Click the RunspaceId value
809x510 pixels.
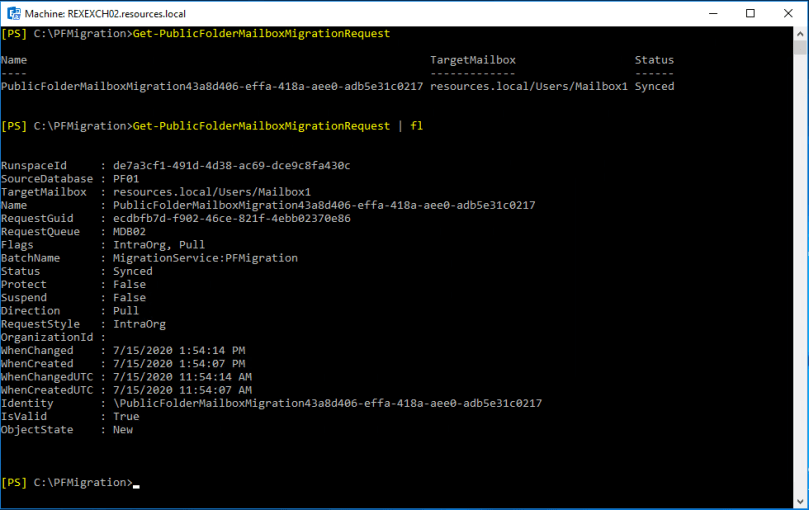tap(231, 165)
